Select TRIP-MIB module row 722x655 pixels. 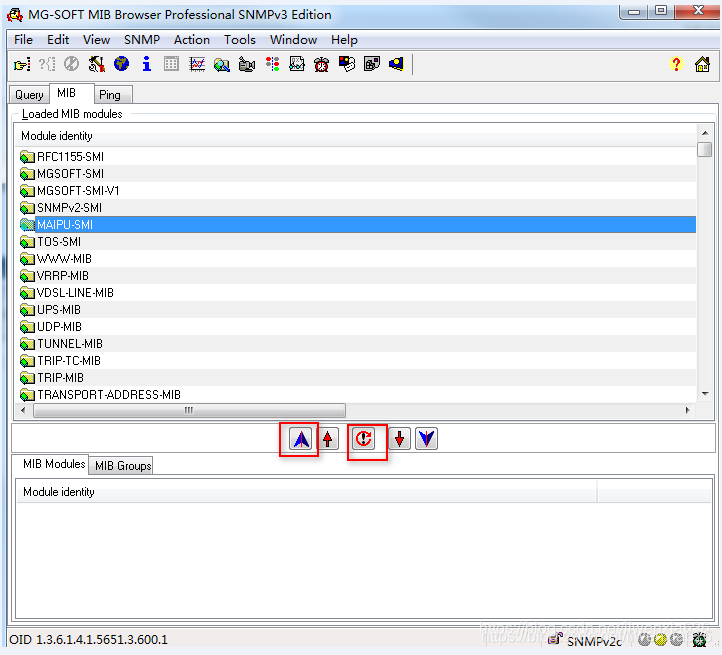(x=357, y=378)
